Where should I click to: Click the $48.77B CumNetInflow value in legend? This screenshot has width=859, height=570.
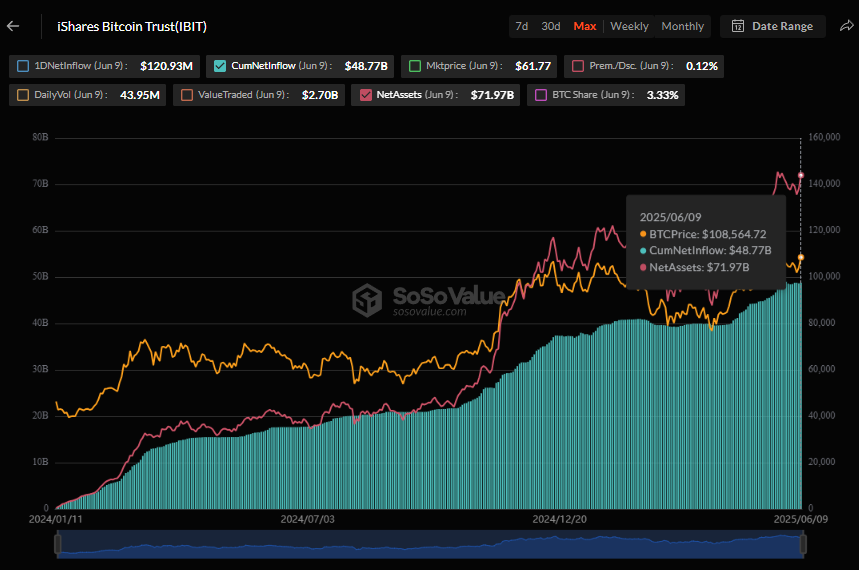click(x=366, y=66)
